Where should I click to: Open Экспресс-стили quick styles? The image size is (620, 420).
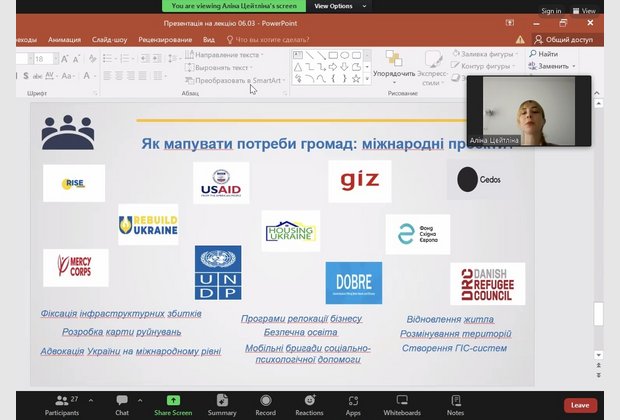click(432, 67)
